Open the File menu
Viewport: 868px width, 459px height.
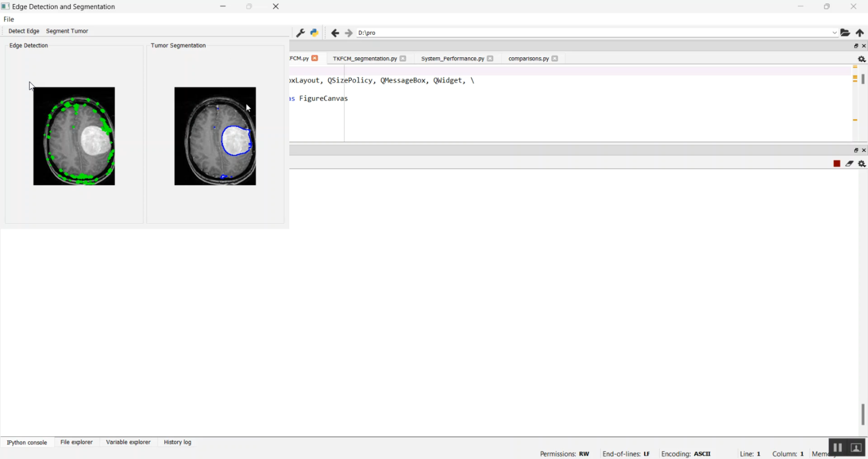pyautogui.click(x=9, y=19)
